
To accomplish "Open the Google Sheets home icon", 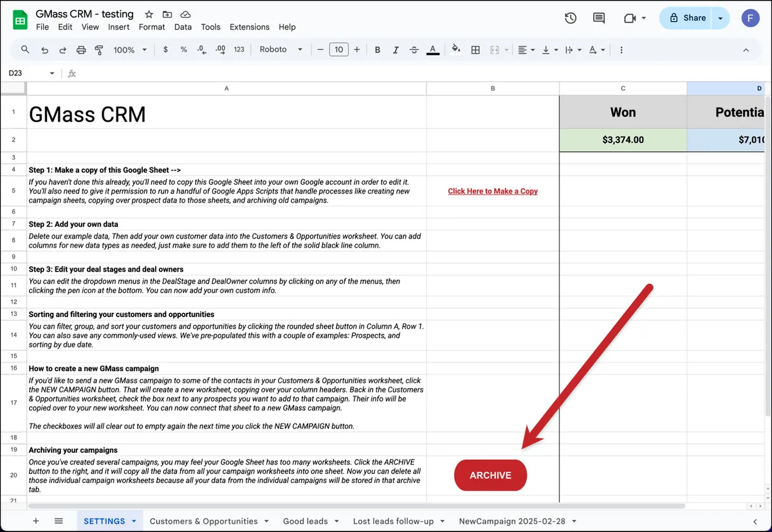I will (x=21, y=20).
